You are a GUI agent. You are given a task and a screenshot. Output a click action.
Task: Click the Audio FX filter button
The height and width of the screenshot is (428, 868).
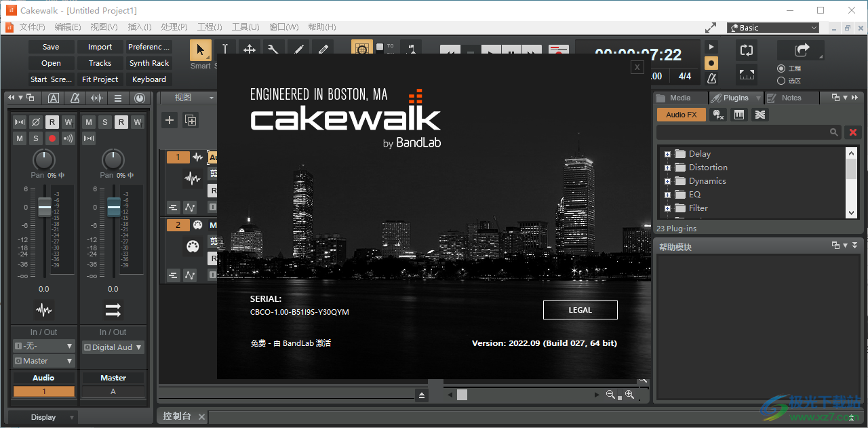click(x=682, y=115)
